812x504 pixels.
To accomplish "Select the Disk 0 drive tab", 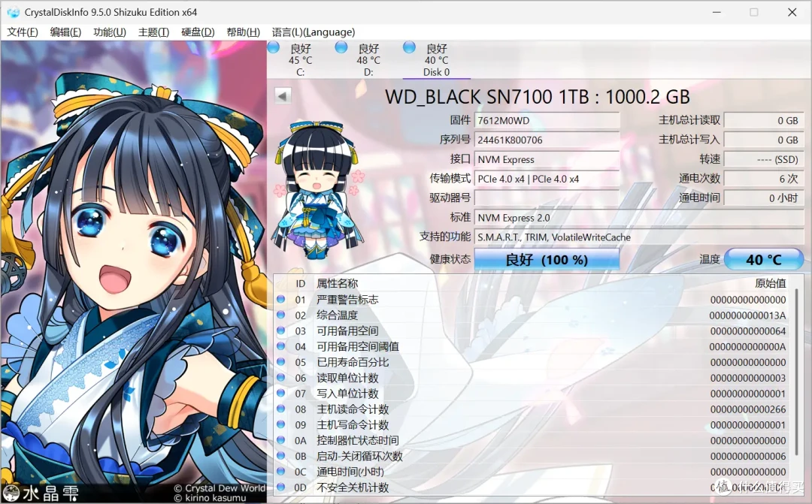I will click(x=436, y=60).
